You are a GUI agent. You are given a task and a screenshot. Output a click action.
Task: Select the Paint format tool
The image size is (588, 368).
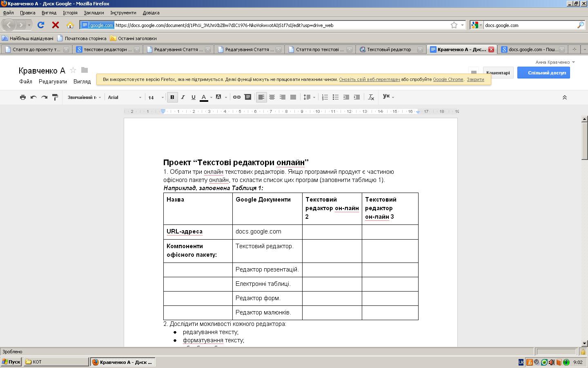tap(55, 97)
